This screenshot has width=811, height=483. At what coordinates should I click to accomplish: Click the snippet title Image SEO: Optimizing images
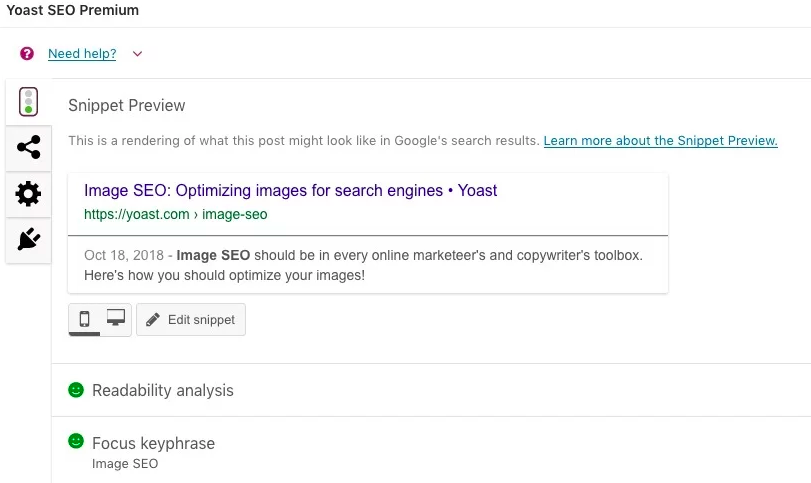290,190
